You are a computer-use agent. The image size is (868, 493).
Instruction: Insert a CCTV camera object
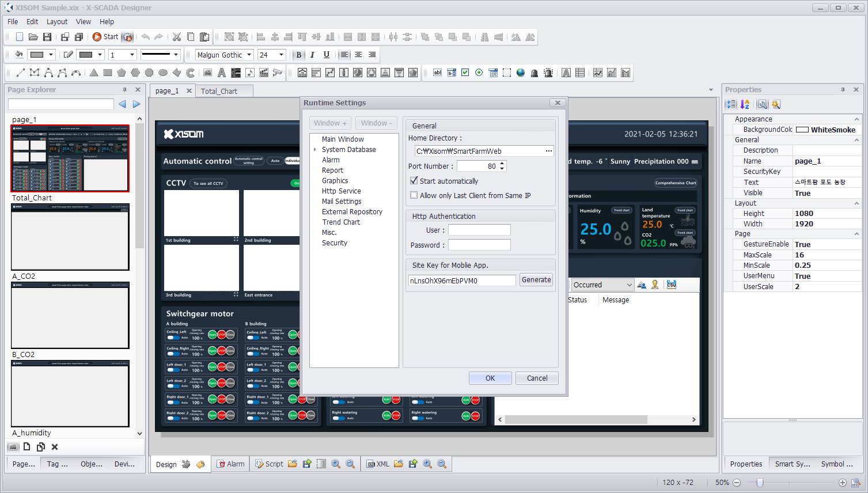(278, 73)
